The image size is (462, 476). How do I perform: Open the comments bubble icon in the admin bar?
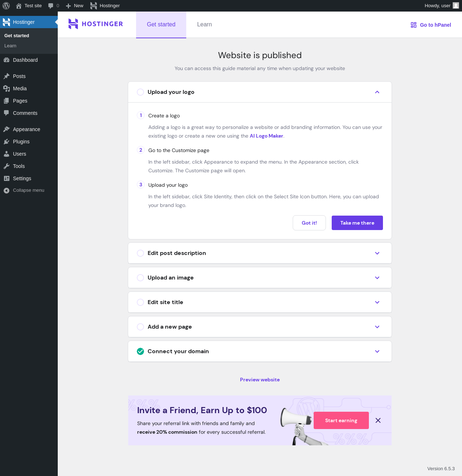51,6
